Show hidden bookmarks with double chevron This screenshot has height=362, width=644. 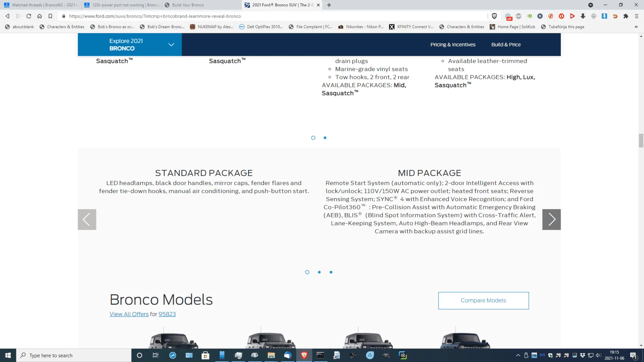(x=636, y=27)
